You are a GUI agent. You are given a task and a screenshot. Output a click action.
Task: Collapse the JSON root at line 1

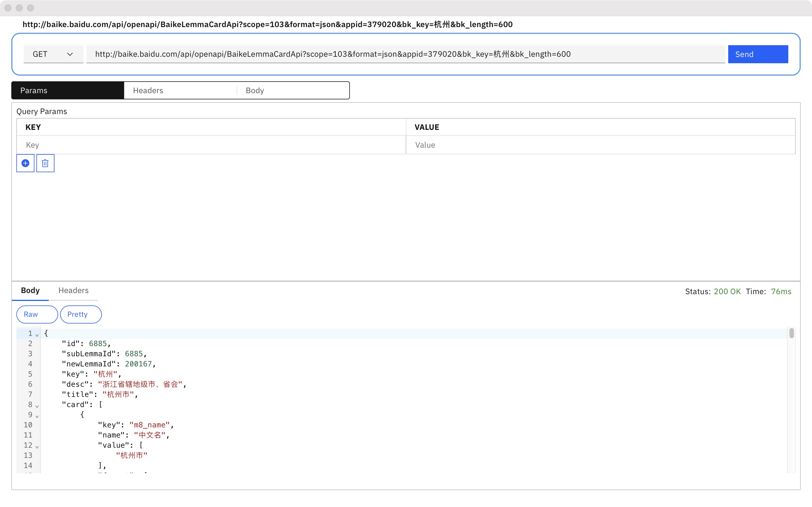[x=37, y=335]
